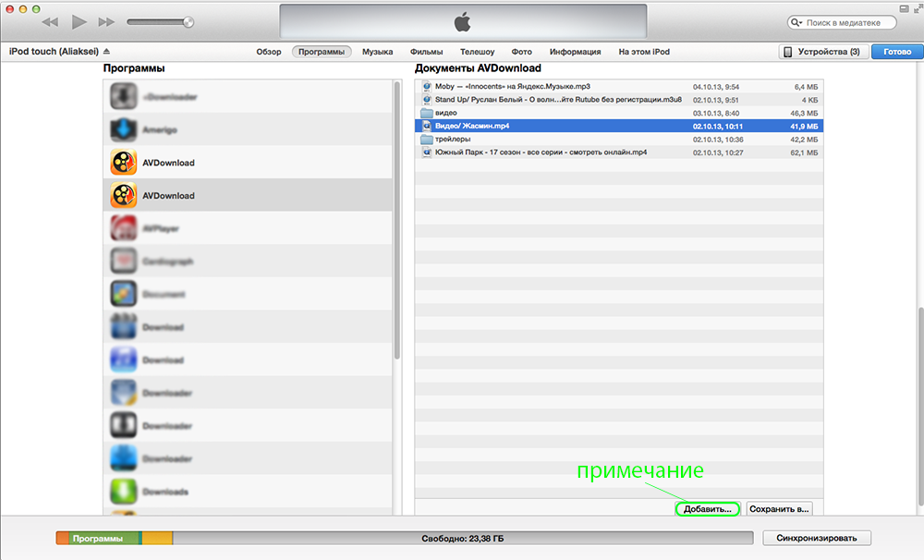Choose the green Downloads app icon
The width and height of the screenshot is (924, 560).
tap(123, 492)
